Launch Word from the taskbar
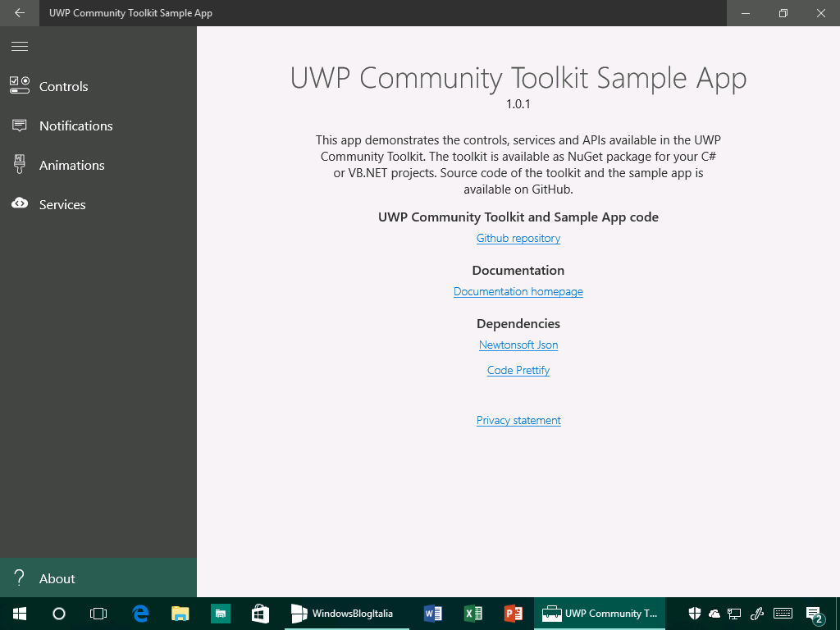The width and height of the screenshot is (840, 630). coord(433,614)
